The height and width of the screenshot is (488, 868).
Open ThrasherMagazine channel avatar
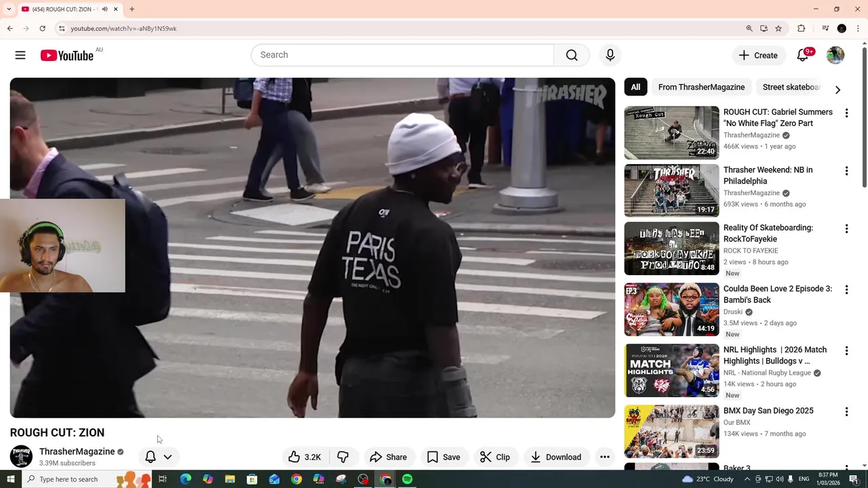tap(21, 456)
